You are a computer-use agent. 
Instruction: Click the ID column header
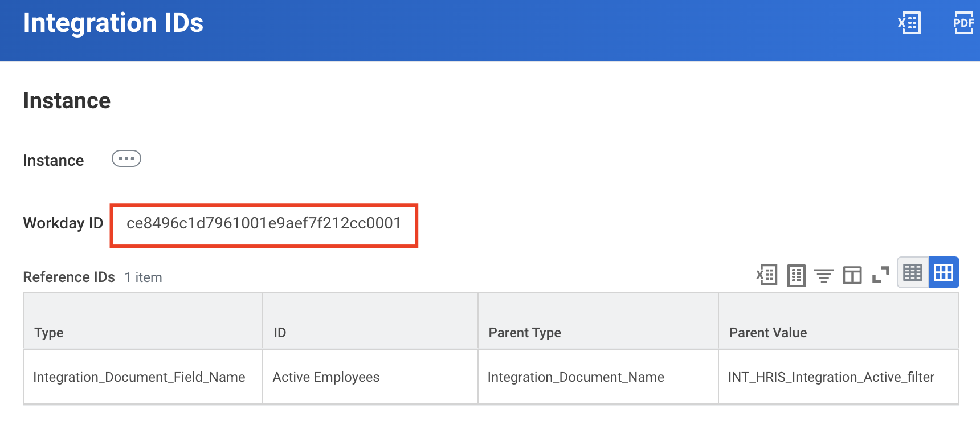coord(280,333)
